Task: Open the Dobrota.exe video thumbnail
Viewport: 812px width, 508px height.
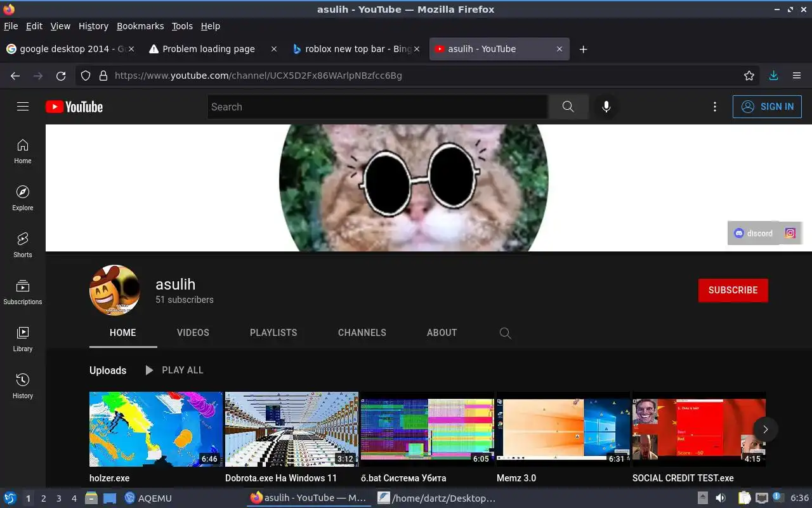Action: click(x=292, y=429)
